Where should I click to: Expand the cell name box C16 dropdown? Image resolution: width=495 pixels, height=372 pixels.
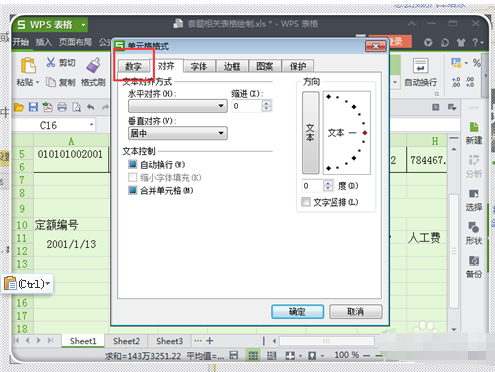pos(91,125)
